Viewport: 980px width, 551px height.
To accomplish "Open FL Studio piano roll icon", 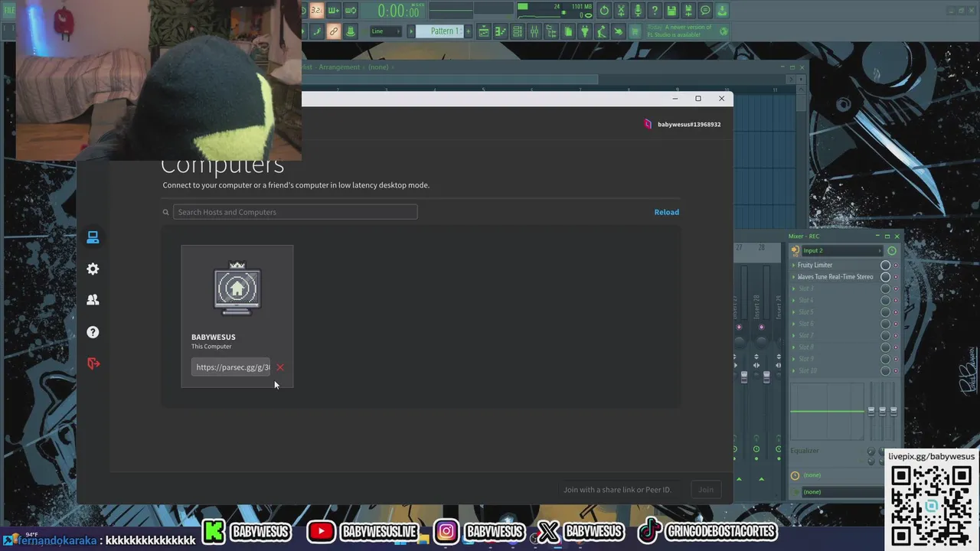I will (501, 31).
